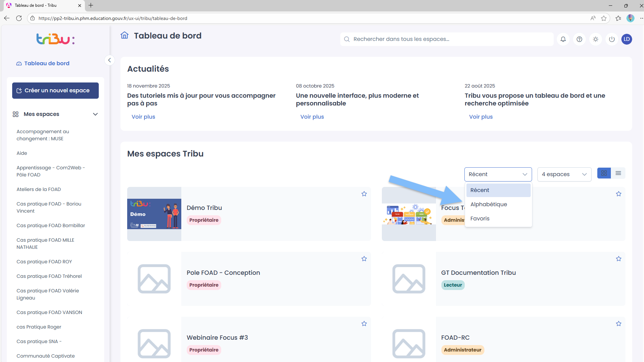Open cas Pratique Roger space
This screenshot has height=362, width=644.
(39, 327)
